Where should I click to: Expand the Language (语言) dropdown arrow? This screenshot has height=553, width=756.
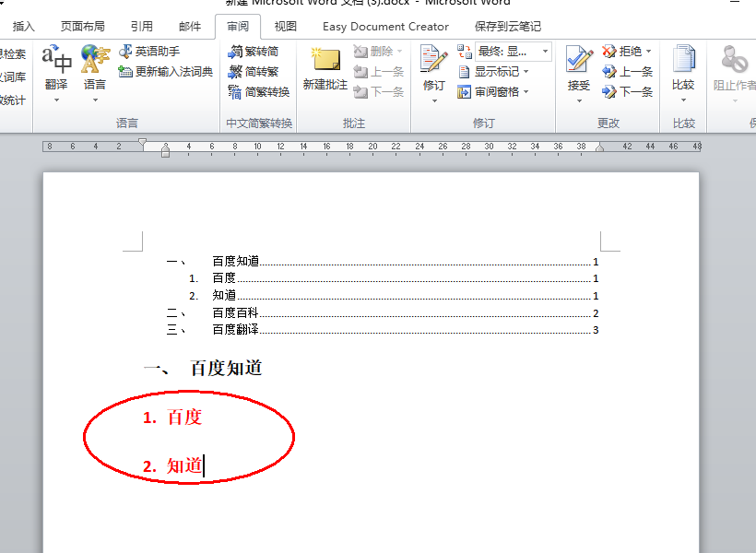click(x=95, y=100)
